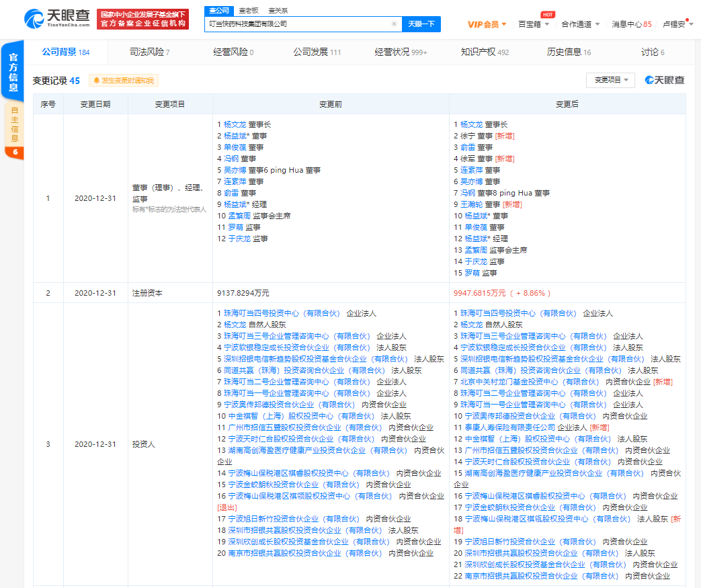Switch to the 查老板 search tab

[x=248, y=10]
